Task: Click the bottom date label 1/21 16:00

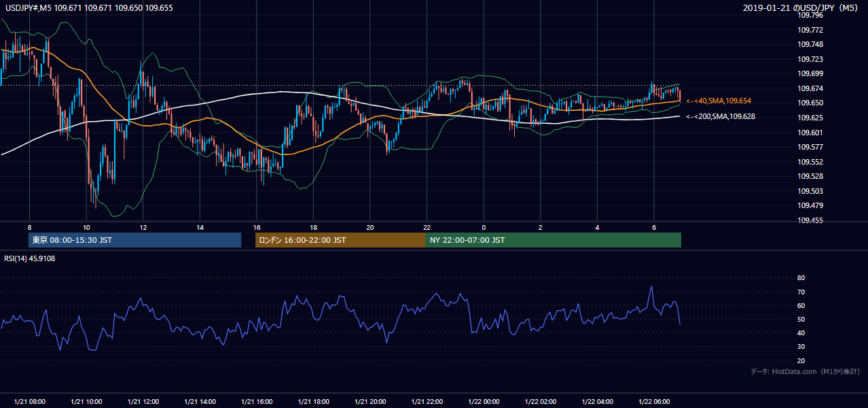Action: (256, 402)
